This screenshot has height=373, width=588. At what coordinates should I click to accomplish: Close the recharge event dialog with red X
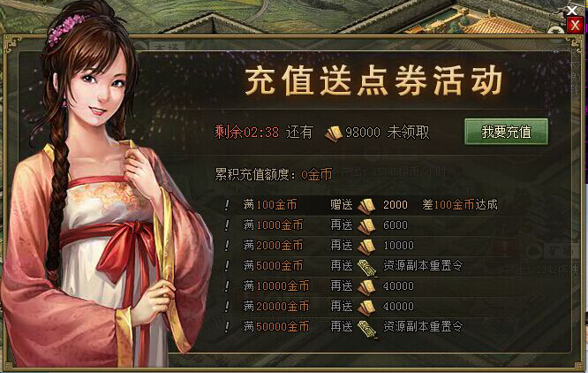575,26
